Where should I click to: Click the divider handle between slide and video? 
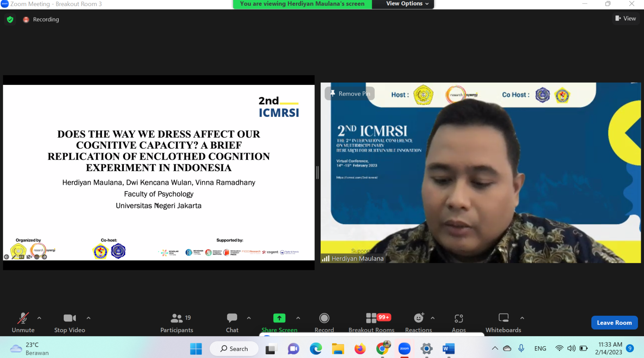pos(317,173)
